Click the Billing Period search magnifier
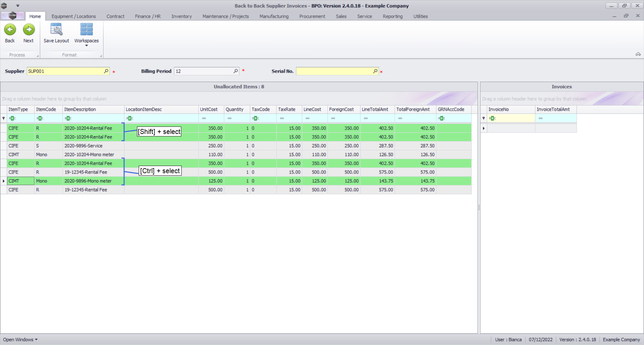Screen dimensions: 644x345 click(x=235, y=71)
